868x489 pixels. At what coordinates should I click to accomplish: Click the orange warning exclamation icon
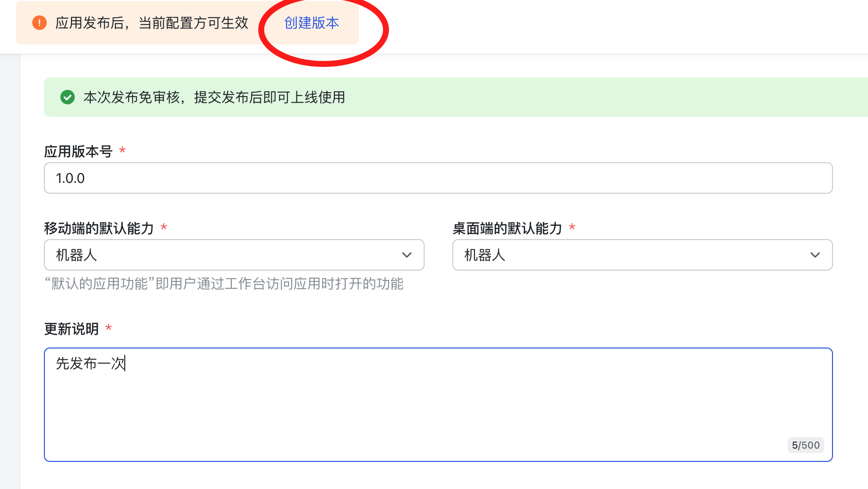tap(39, 23)
